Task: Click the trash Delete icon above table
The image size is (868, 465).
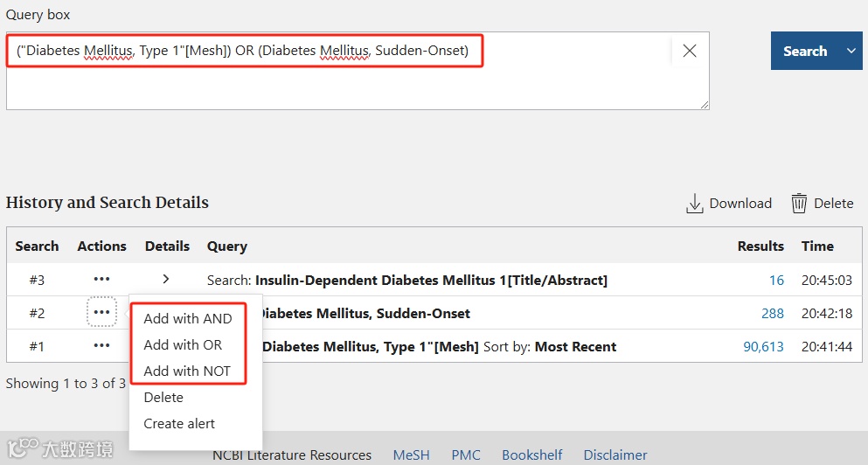Action: click(799, 204)
